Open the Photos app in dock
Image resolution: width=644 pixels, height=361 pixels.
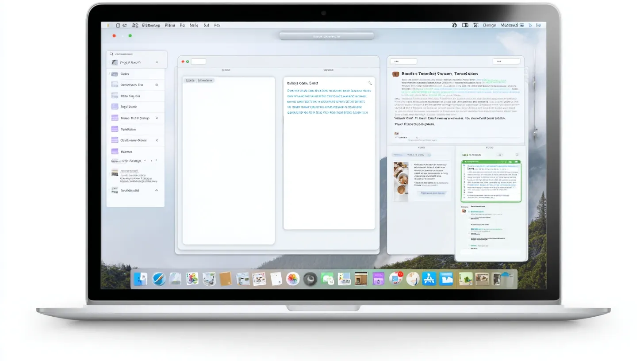[x=292, y=279]
